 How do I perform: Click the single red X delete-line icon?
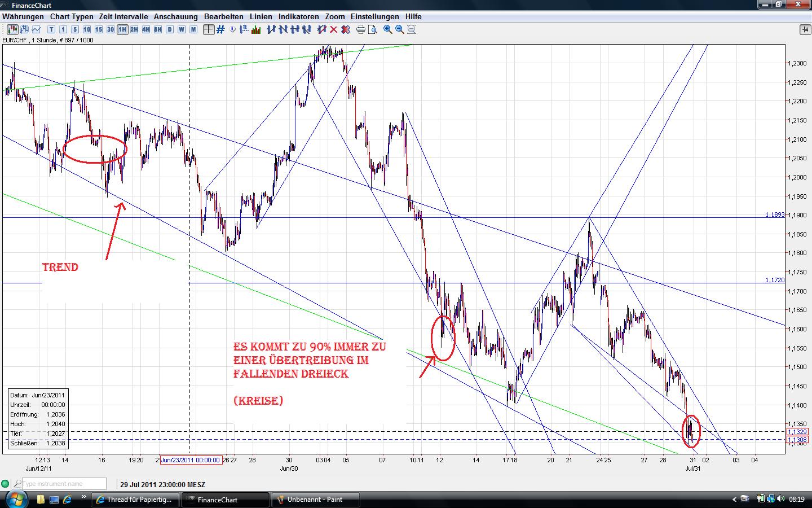tap(334, 29)
